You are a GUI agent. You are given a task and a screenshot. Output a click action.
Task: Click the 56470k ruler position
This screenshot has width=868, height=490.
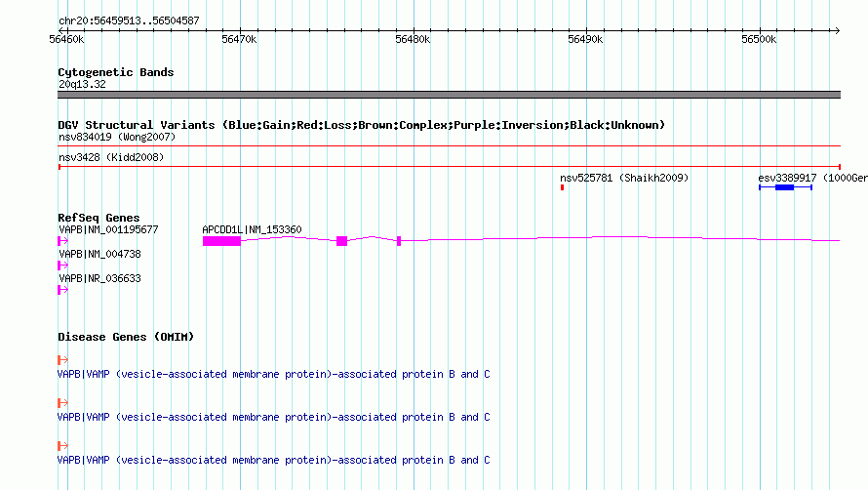point(239,39)
